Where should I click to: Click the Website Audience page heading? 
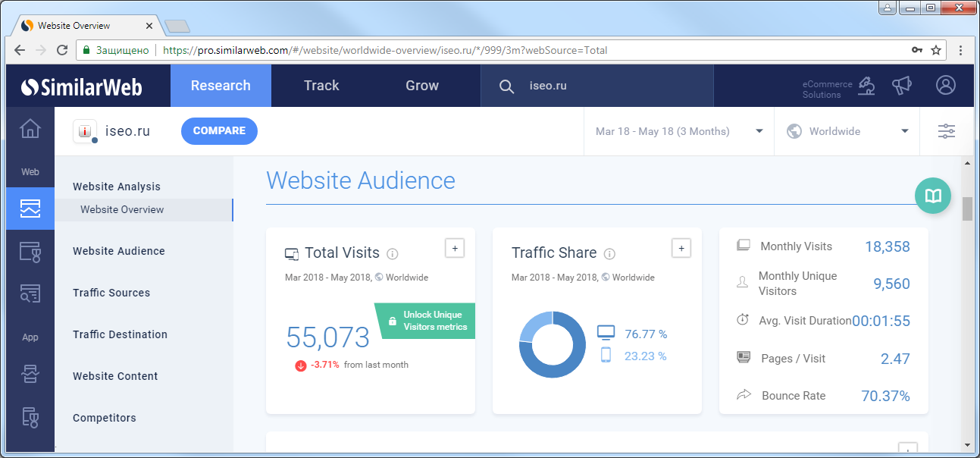[x=361, y=180]
